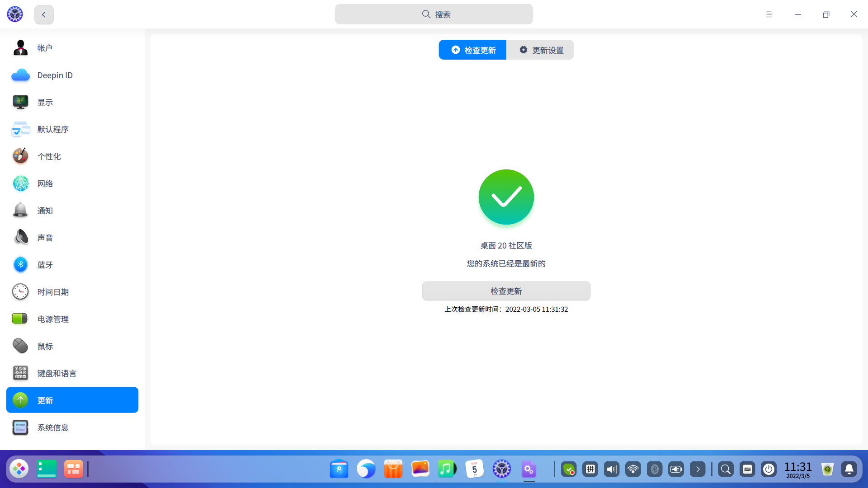Open the launcher in the dock
The height and width of the screenshot is (488, 868).
pos(19,469)
